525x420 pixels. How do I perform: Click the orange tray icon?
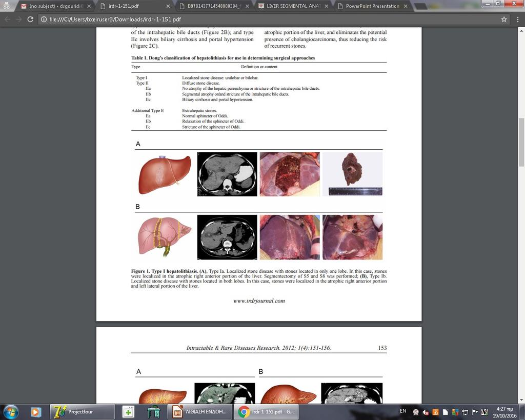[x=436, y=412]
